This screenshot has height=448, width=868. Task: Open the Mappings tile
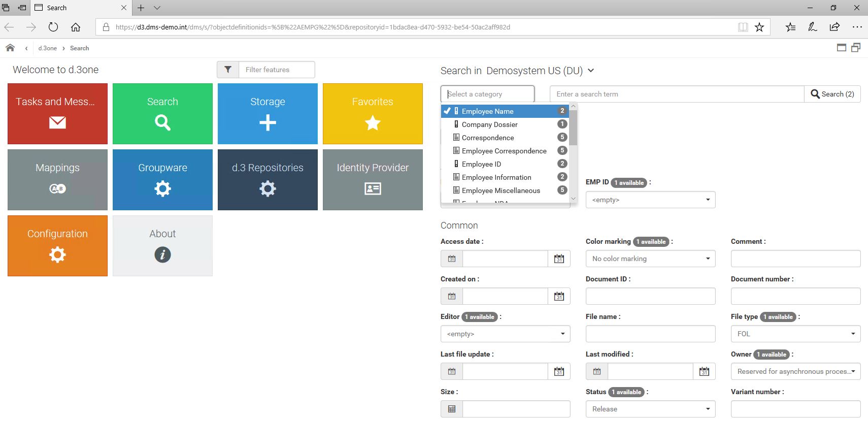(57, 180)
